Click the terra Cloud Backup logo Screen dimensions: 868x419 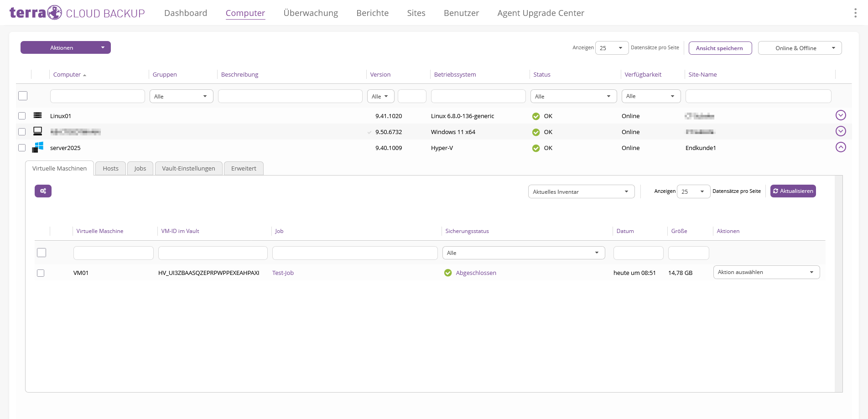pos(77,13)
